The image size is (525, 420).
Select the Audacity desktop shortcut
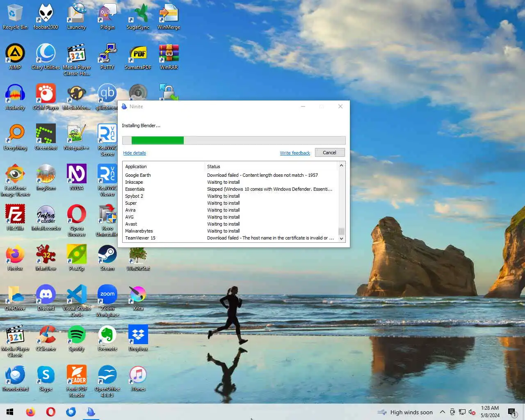point(15,97)
